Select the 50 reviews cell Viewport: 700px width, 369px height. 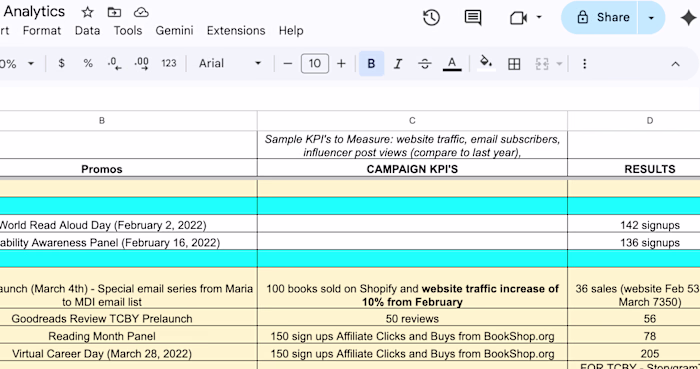coord(412,318)
